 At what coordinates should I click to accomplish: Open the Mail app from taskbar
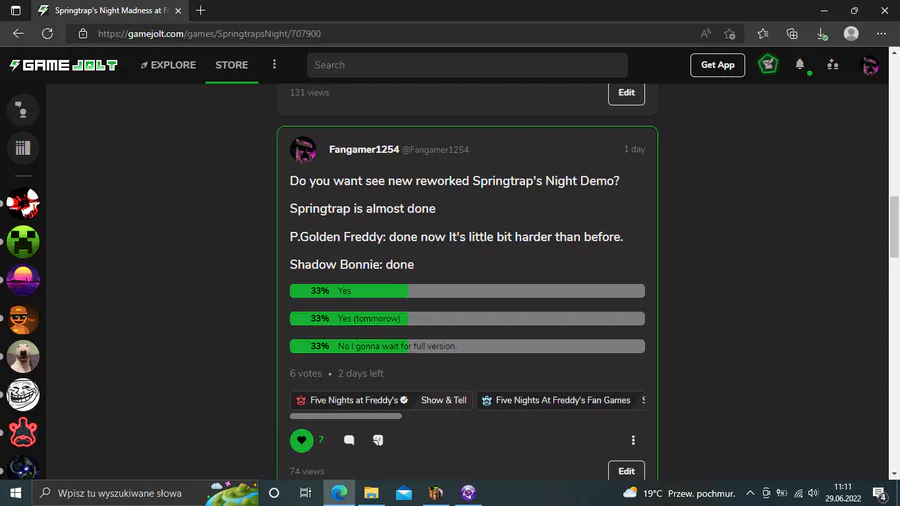click(x=404, y=493)
